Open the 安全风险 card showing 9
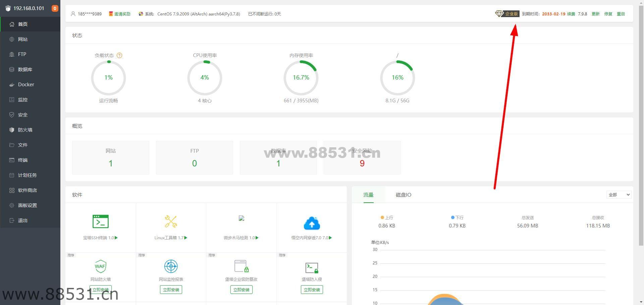The height and width of the screenshot is (305, 644). coord(362,158)
